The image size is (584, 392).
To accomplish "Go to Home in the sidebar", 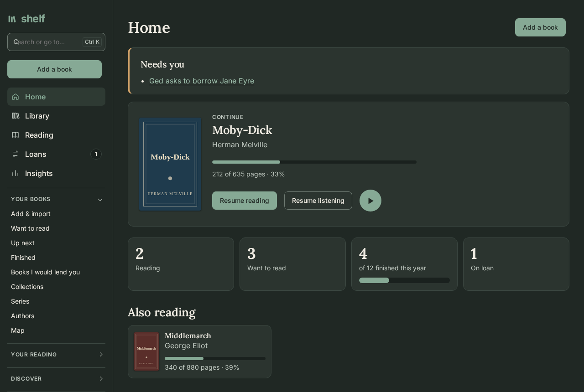I will [56, 97].
